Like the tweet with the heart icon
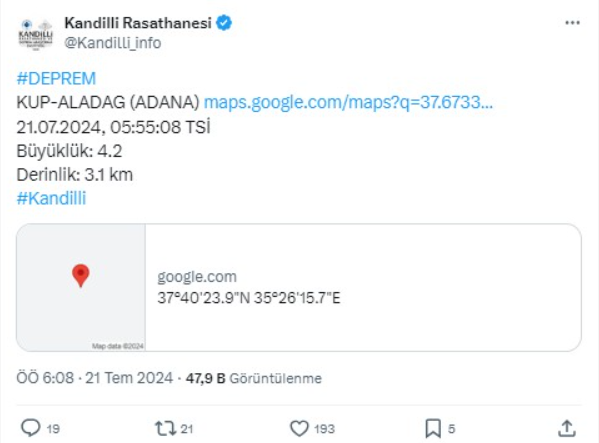 299,428
